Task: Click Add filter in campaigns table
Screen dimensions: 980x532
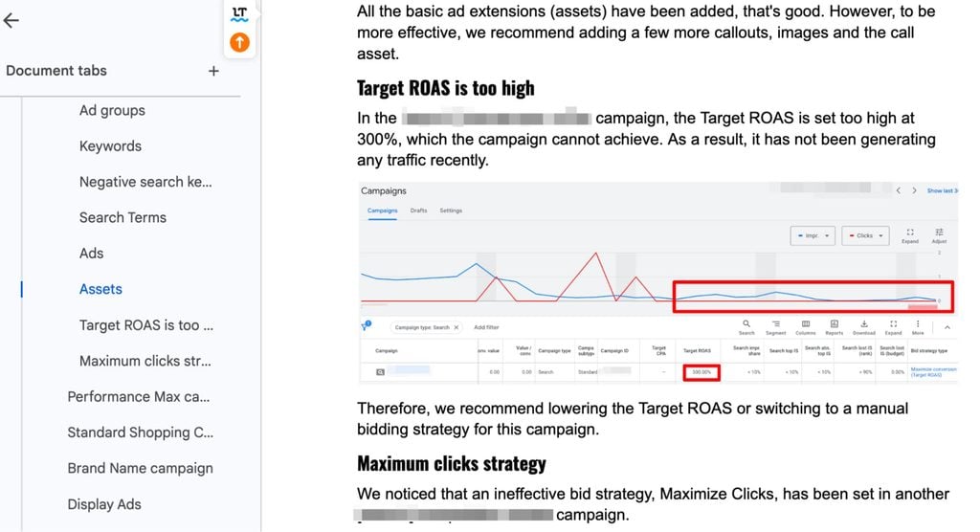Action: tap(486, 327)
